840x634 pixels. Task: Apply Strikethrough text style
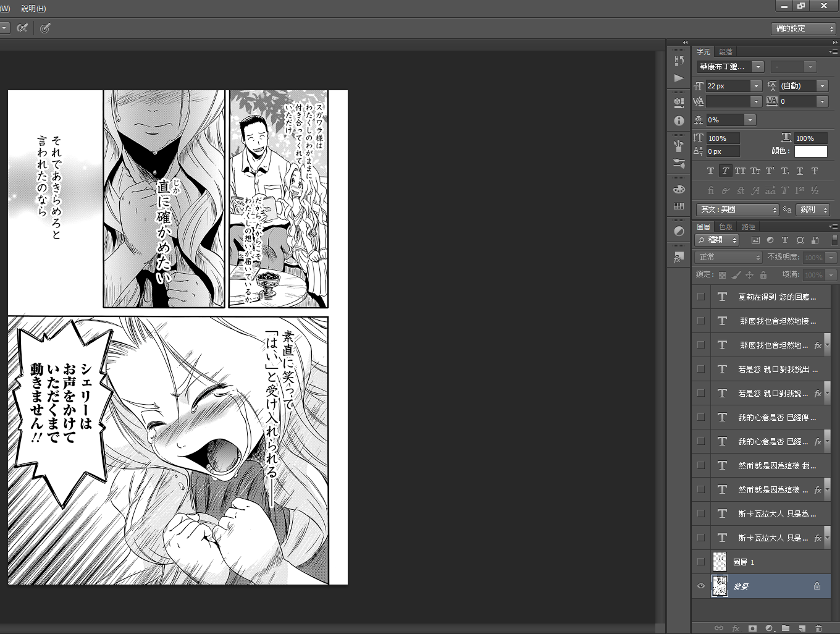(x=814, y=171)
